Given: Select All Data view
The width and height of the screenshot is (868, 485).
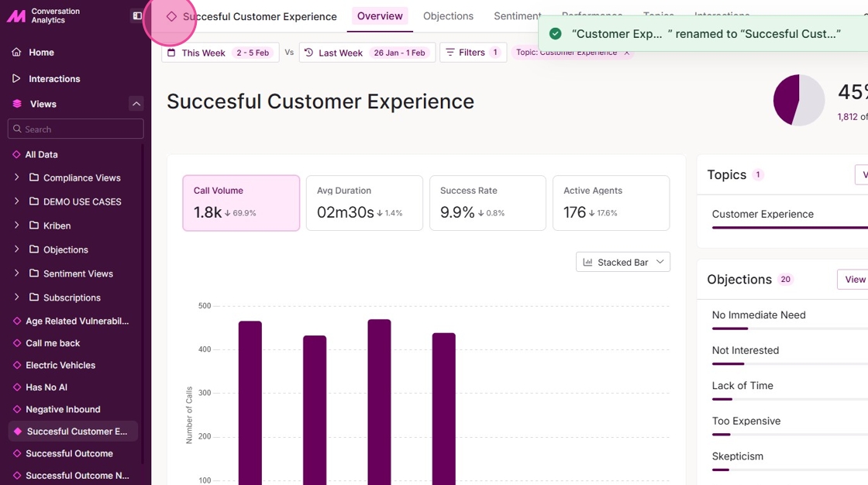Looking at the screenshot, I should click(41, 155).
